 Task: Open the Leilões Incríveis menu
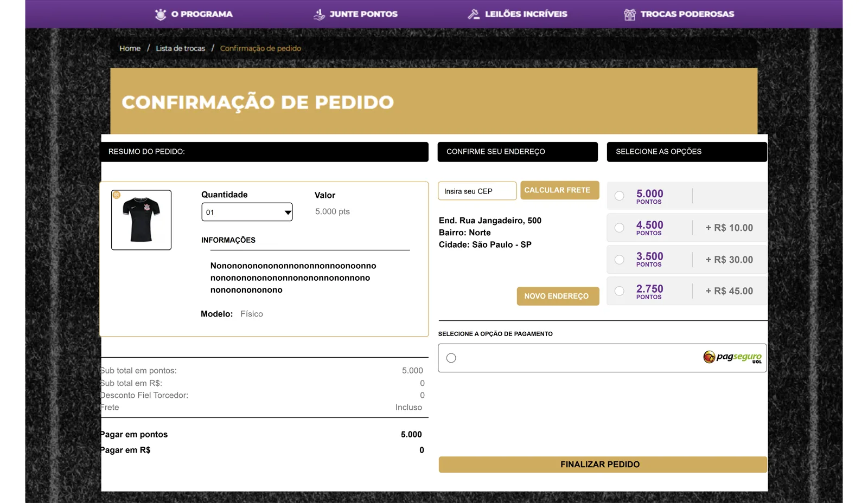pos(526,14)
